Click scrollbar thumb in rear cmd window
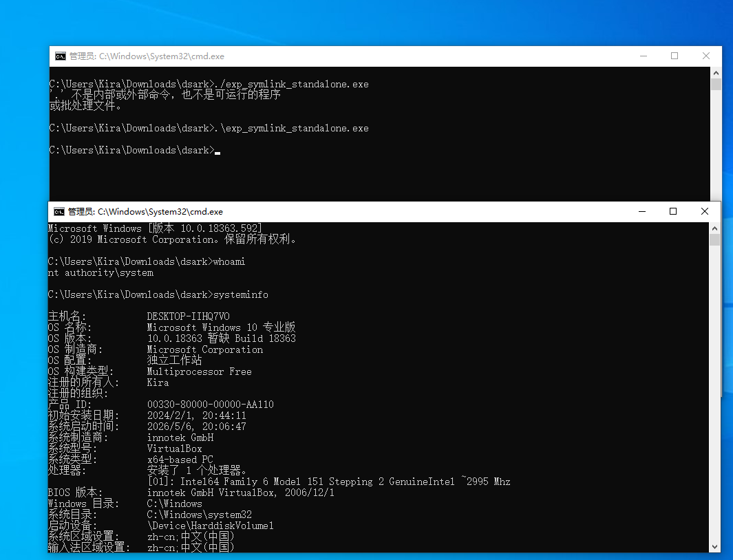 click(x=716, y=84)
